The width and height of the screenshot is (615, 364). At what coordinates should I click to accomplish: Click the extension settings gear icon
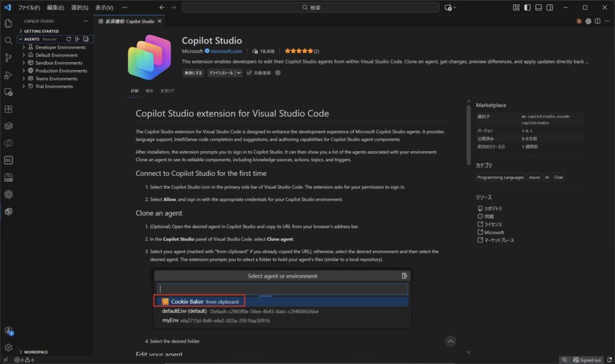(278, 73)
